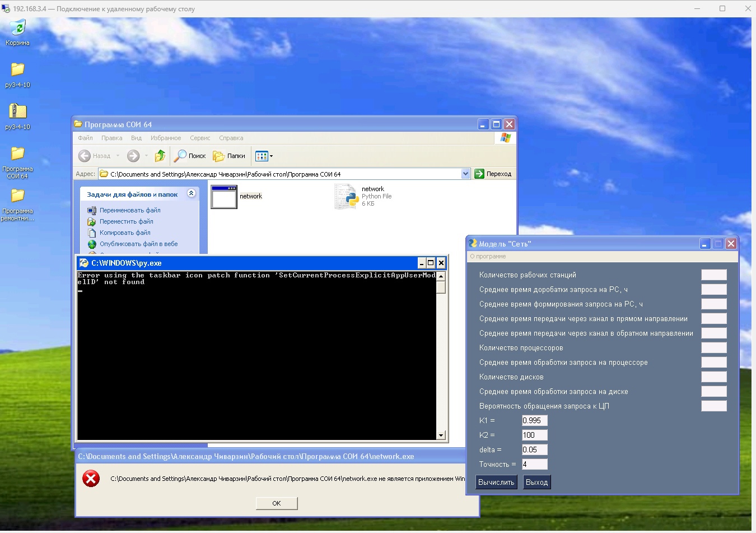Click the Up folder toolbar icon
The width and height of the screenshot is (756, 533).
coord(160,156)
